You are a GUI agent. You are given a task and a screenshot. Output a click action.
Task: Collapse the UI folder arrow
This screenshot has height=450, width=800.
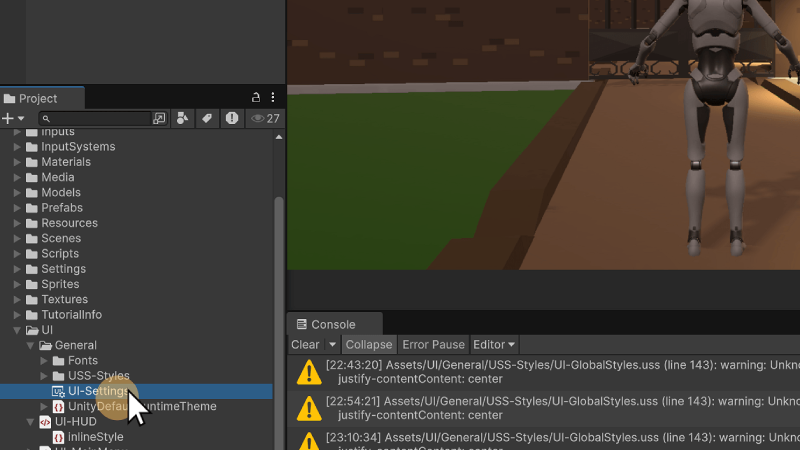coord(17,330)
